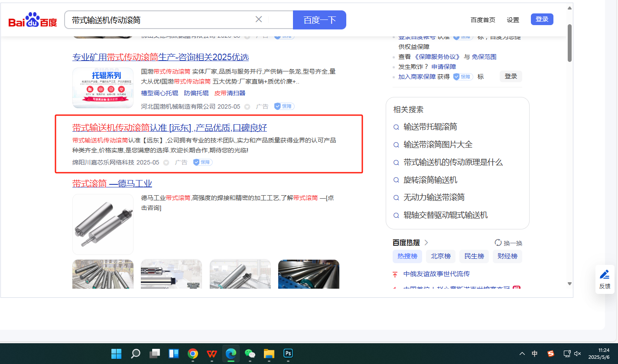Go to 百度首页
Screen dimensions: 618x364
(x=483, y=20)
